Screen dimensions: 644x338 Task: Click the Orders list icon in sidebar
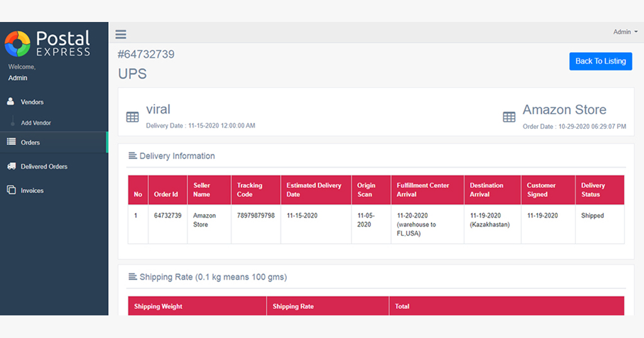click(11, 142)
